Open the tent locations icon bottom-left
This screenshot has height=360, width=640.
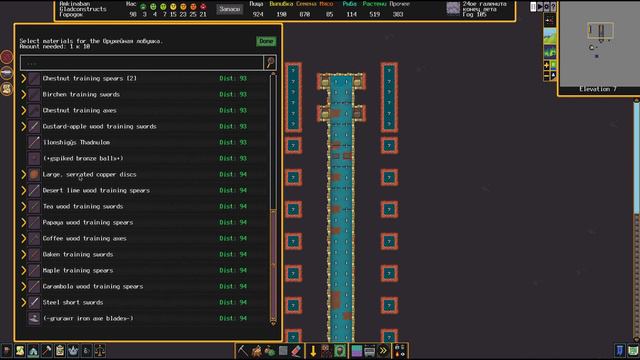tap(33, 351)
